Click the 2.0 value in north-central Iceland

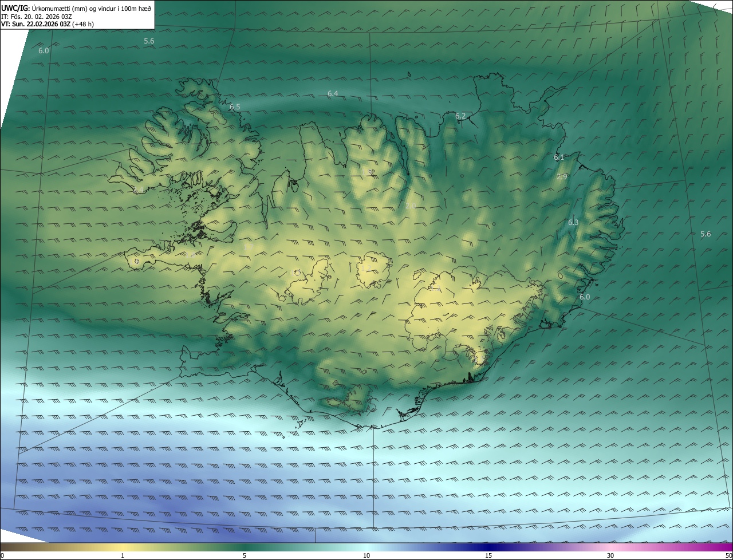click(x=411, y=206)
